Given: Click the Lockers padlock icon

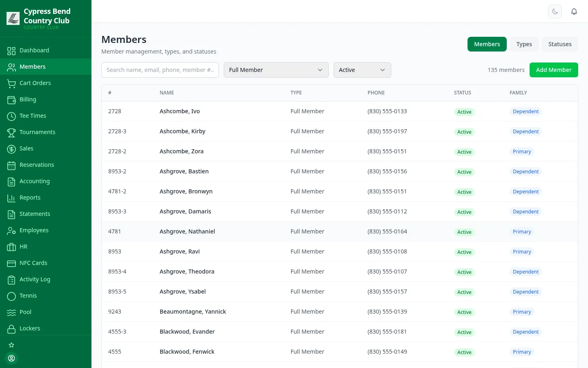Looking at the screenshot, I should click(11, 329).
